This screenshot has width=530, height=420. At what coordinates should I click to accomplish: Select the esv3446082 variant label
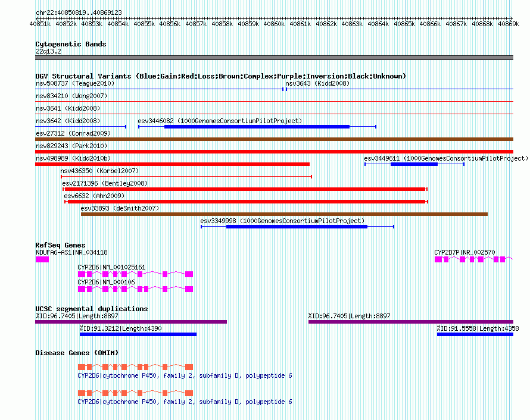pyautogui.click(x=220, y=121)
